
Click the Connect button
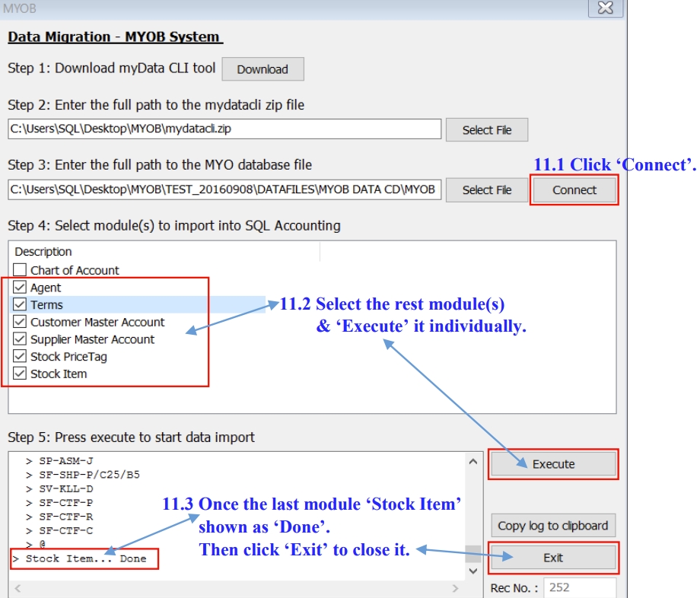tap(574, 190)
